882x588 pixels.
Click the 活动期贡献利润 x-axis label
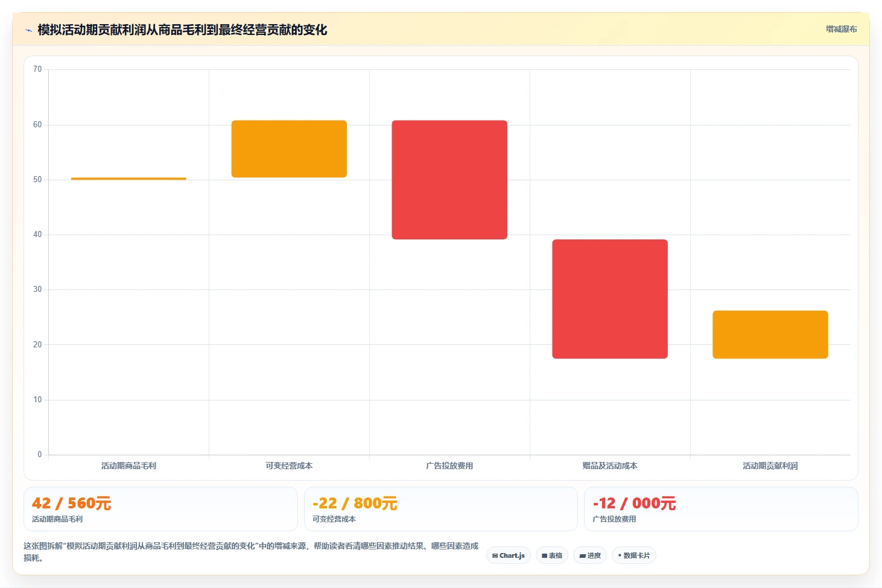coord(770,466)
